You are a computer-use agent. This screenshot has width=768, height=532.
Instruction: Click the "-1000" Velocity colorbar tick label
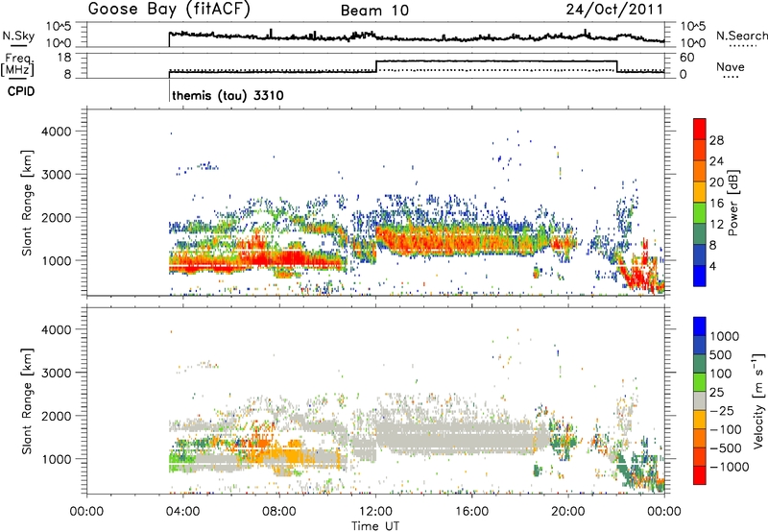pos(729,467)
